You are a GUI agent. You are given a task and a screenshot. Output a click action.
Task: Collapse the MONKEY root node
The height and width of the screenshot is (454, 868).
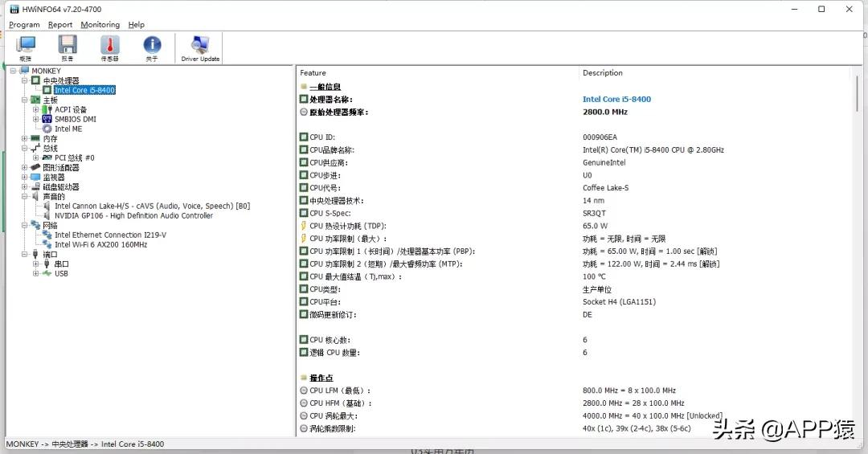click(13, 71)
